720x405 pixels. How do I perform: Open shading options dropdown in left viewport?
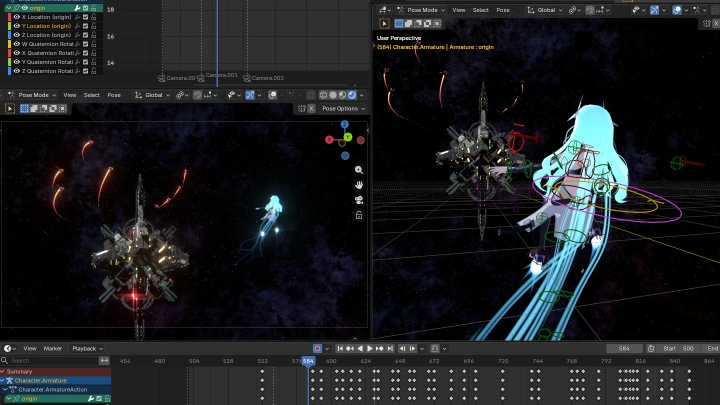pos(362,95)
